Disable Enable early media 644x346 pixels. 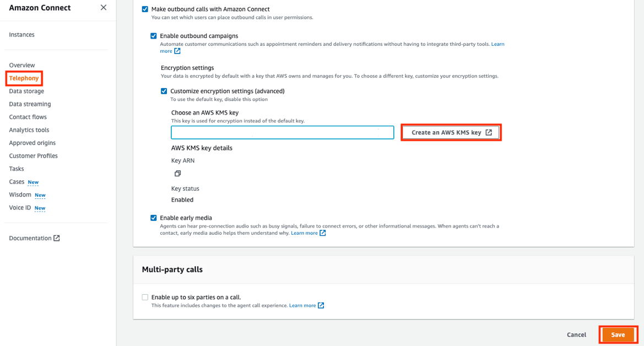154,218
